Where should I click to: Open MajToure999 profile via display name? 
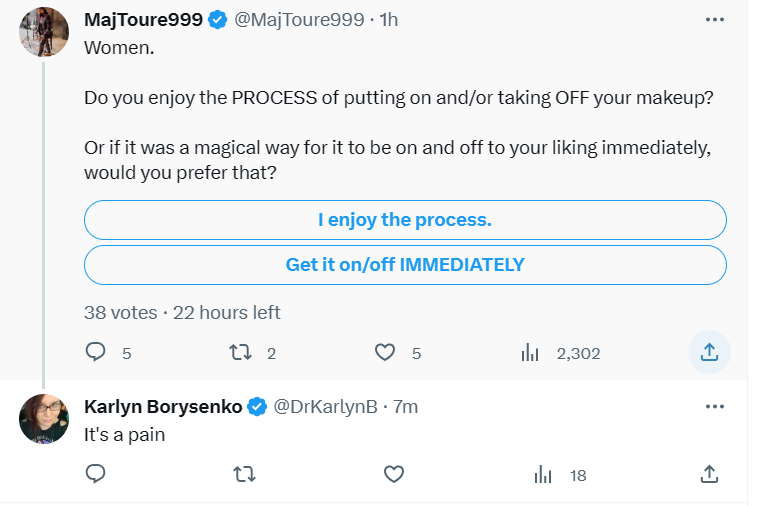[x=143, y=20]
